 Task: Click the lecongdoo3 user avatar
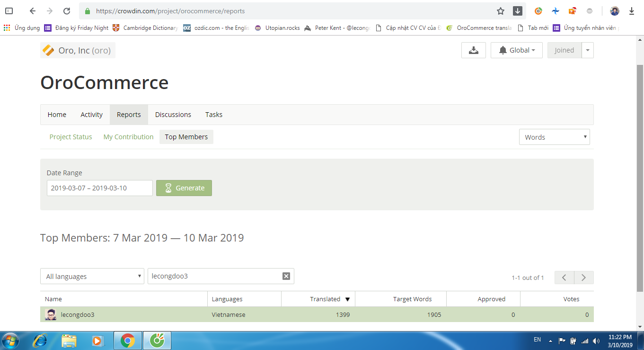click(51, 314)
